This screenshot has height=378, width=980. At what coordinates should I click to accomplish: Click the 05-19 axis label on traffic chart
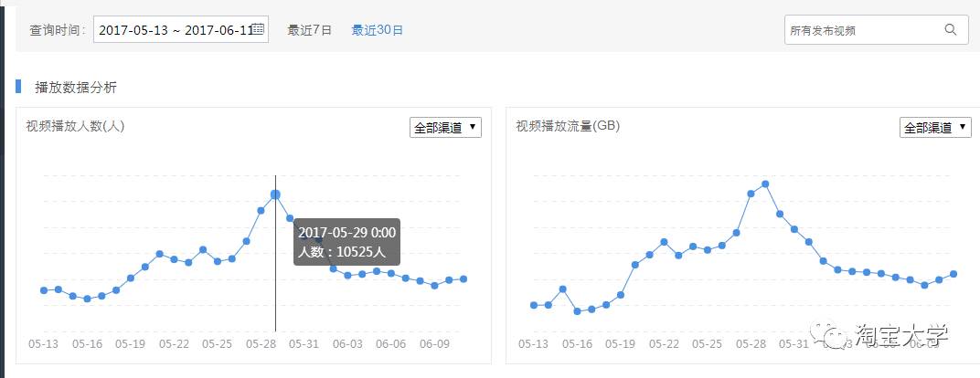coord(621,343)
